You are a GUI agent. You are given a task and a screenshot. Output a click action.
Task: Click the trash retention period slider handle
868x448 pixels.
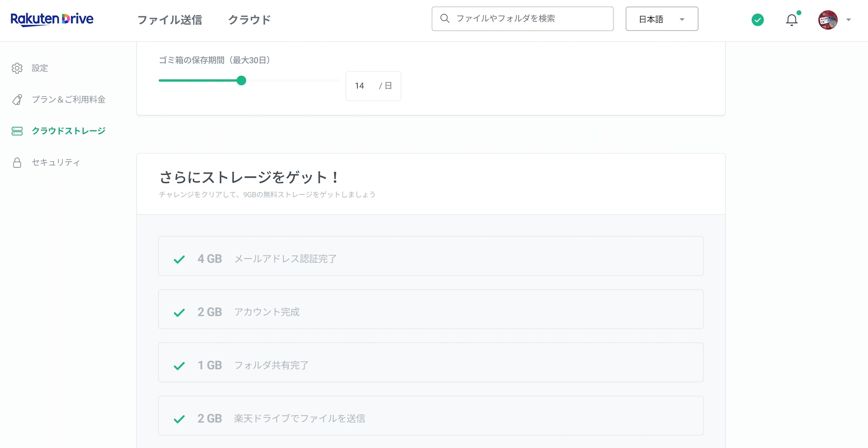[x=241, y=81]
